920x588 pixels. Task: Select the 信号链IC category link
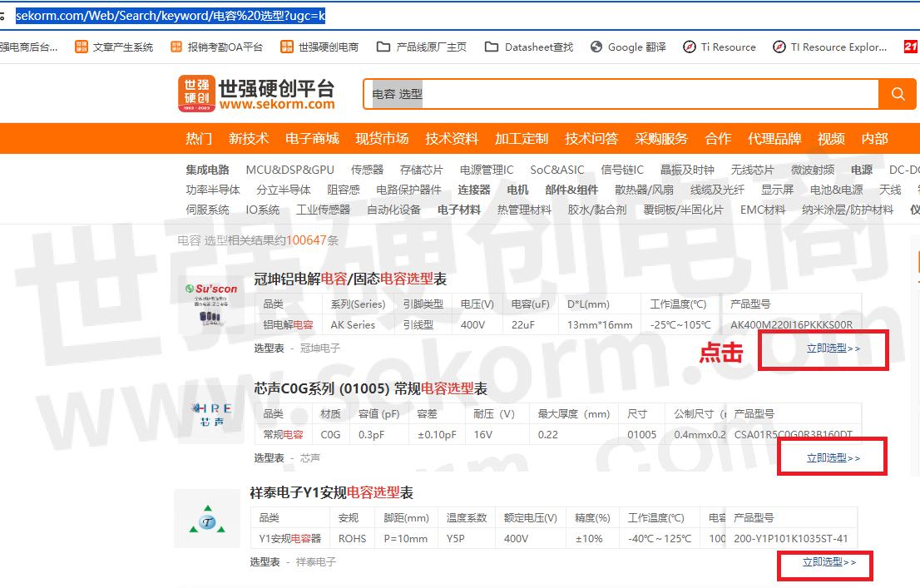[622, 170]
